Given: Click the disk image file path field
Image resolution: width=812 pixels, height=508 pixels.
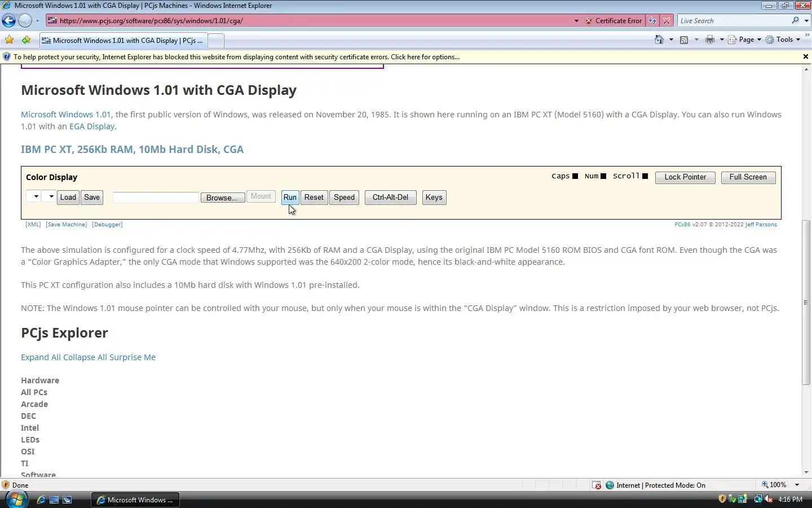Looking at the screenshot, I should [x=156, y=198].
